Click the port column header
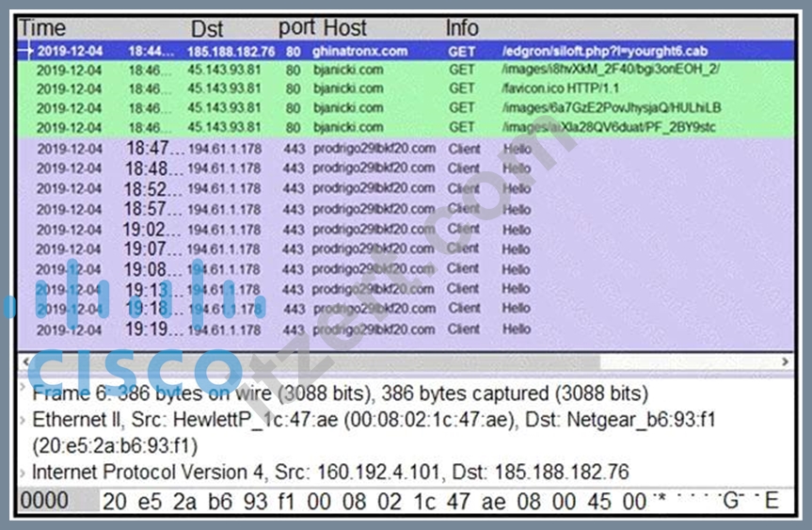812x530 pixels. (x=297, y=28)
